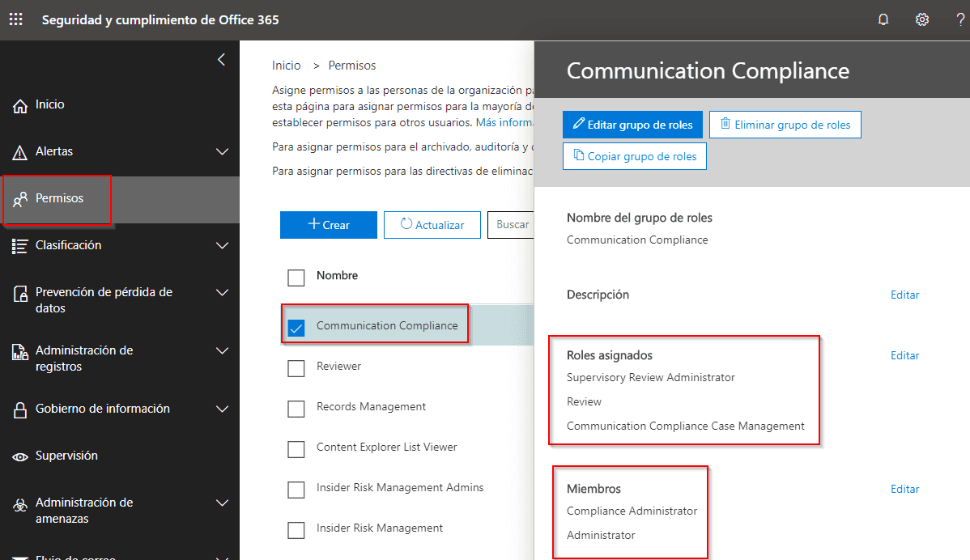Toggle the select-all Nombre checkbox
Viewport: 970px width, 560px height.
point(296,278)
